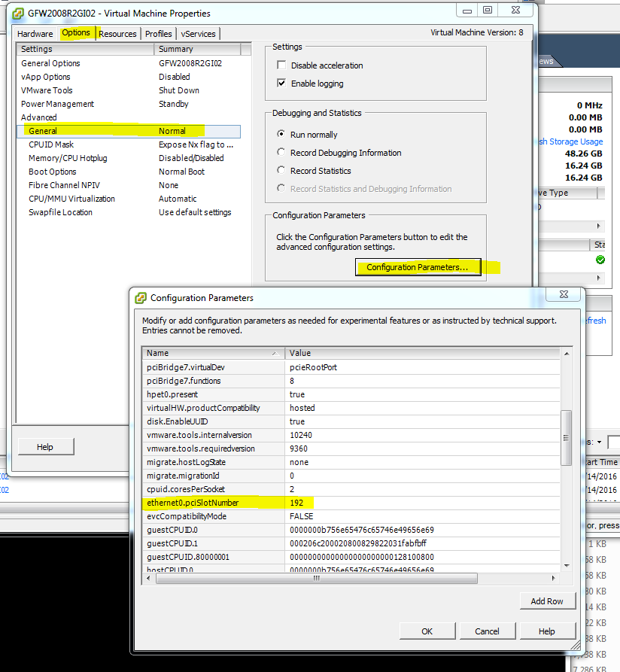Confirm with OK in Configuration Parameters

tap(427, 631)
